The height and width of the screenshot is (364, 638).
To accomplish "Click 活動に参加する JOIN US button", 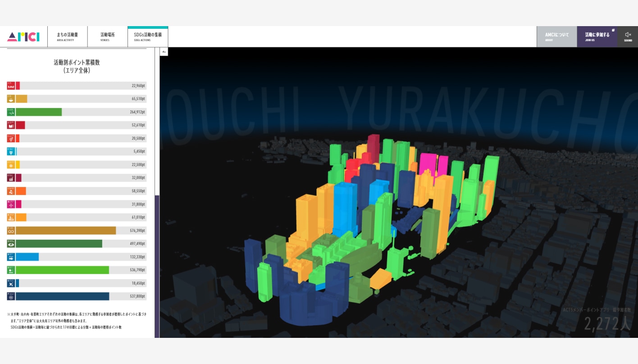I will (x=597, y=36).
